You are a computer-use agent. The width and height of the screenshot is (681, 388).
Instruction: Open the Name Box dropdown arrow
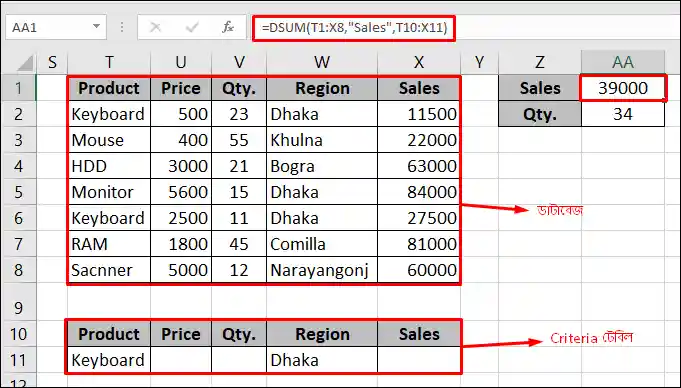(x=96, y=27)
